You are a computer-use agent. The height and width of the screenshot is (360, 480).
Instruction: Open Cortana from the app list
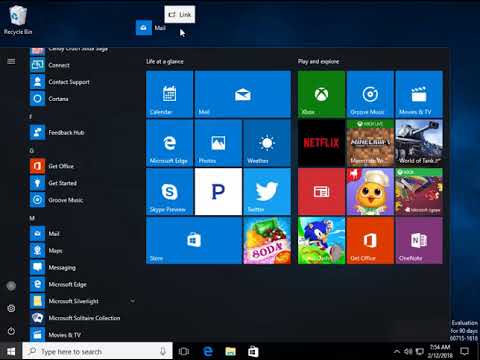(83, 99)
